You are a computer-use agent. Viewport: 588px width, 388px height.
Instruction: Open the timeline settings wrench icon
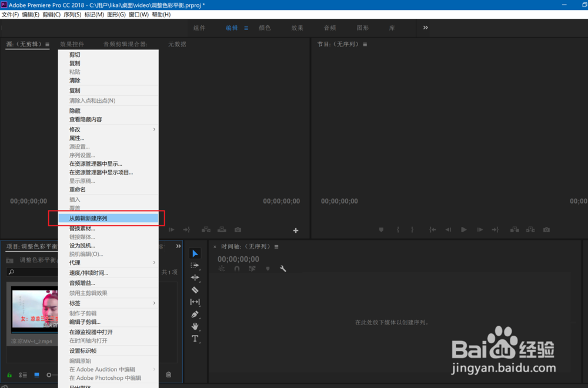point(283,269)
